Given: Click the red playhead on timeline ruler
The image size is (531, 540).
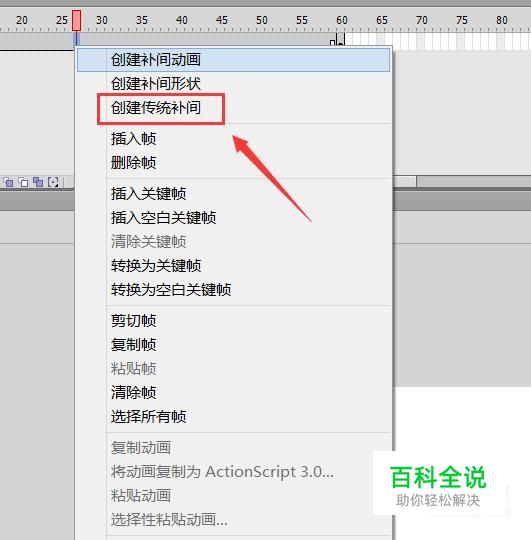Looking at the screenshot, I should [x=76, y=20].
